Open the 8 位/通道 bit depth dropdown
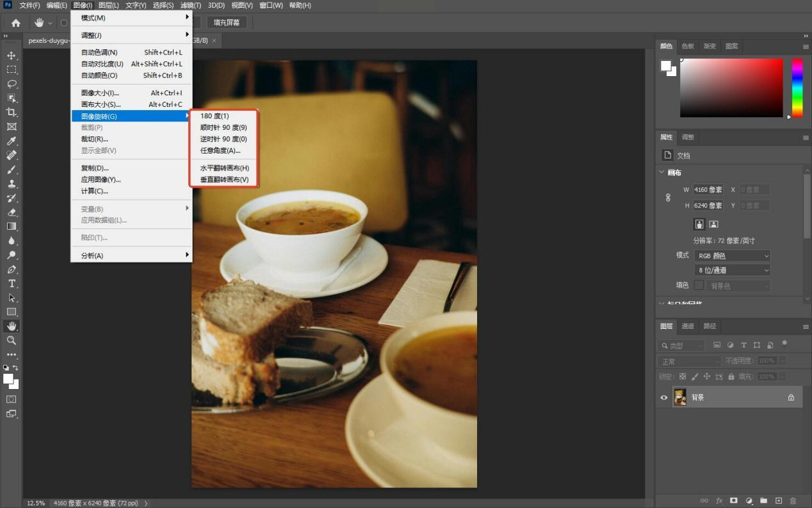The height and width of the screenshot is (508, 812). [x=733, y=271]
